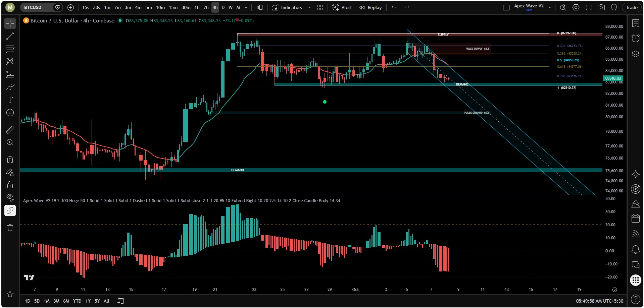Toggle stay in drawing mode
644x308 pixels.
[10, 172]
